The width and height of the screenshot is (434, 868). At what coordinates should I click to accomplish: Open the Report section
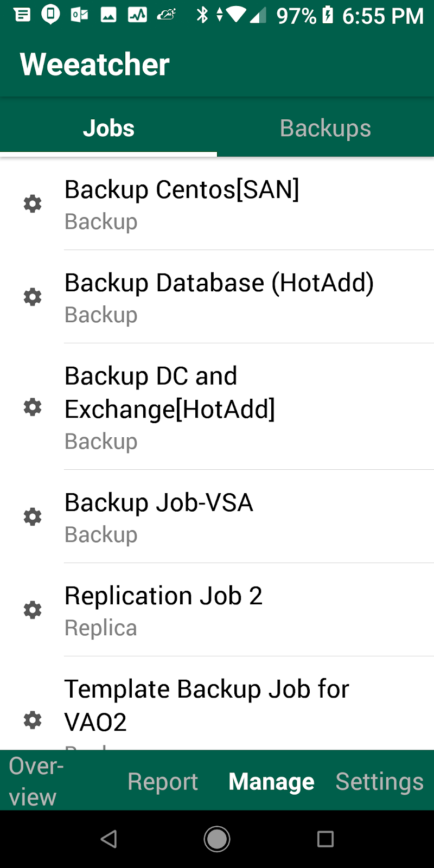pos(163,782)
